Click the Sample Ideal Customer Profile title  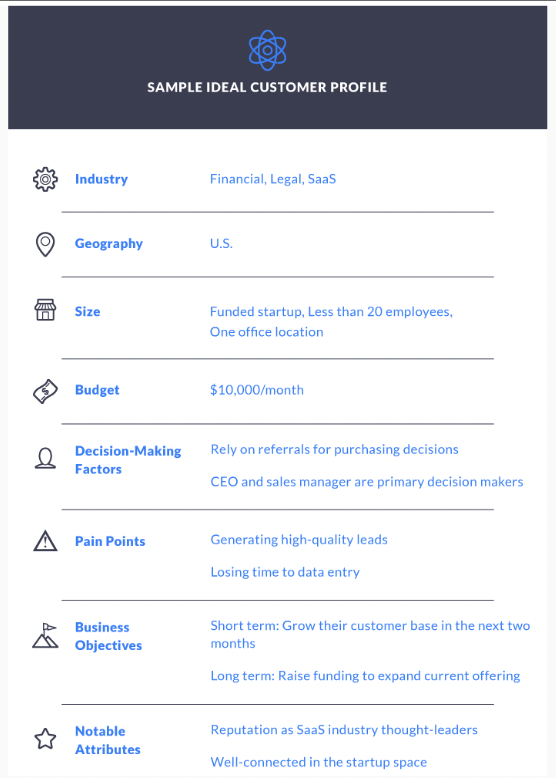(267, 87)
